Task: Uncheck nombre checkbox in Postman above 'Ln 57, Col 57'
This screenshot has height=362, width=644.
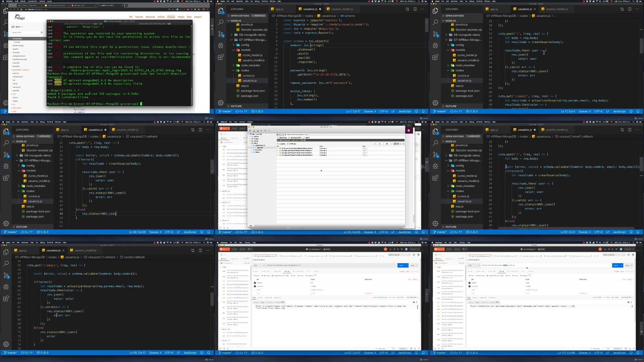Action: click(255, 283)
